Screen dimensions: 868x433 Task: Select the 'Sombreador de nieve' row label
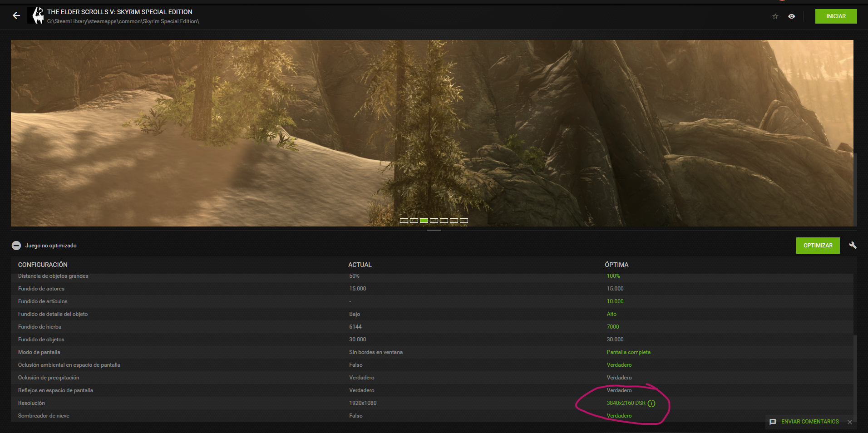click(x=44, y=416)
